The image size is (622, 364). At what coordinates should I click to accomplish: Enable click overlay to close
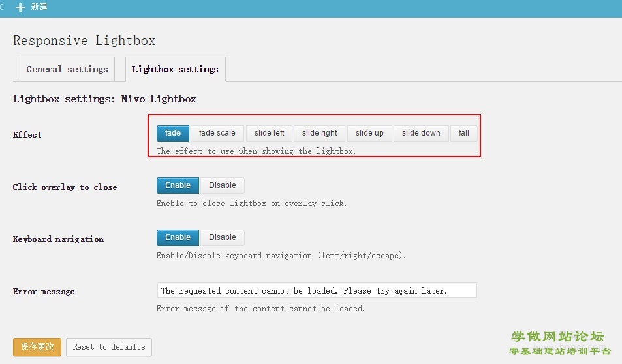tap(178, 185)
